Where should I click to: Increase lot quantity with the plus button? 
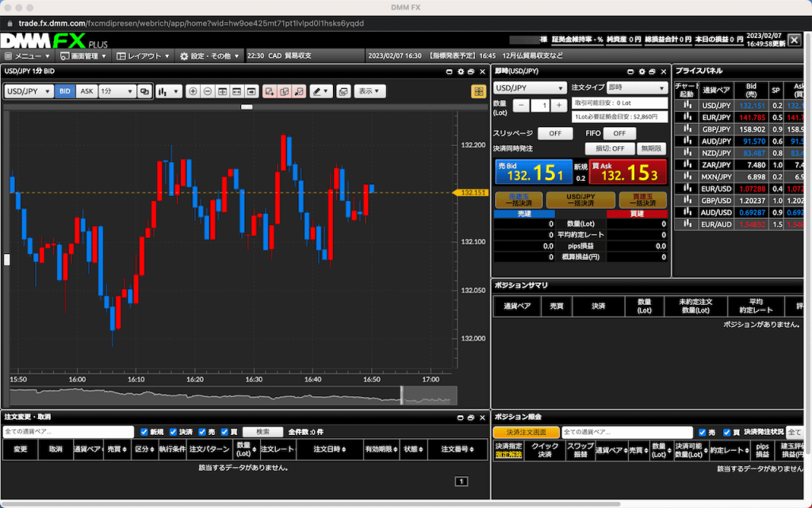coord(559,106)
